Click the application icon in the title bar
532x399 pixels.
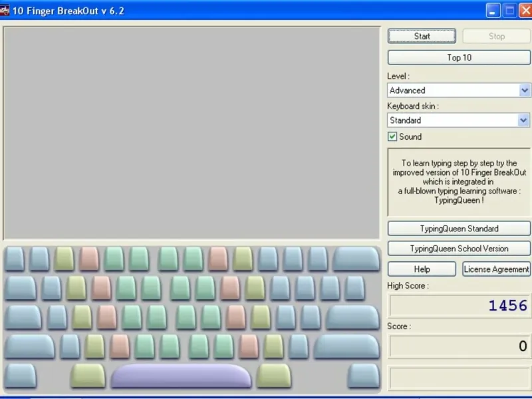tap(5, 11)
